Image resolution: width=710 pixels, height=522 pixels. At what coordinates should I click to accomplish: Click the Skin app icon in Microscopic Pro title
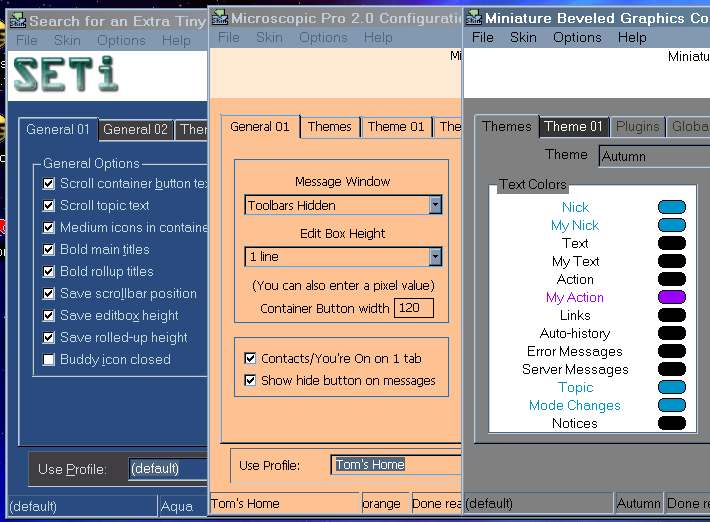pyautogui.click(x=220, y=18)
